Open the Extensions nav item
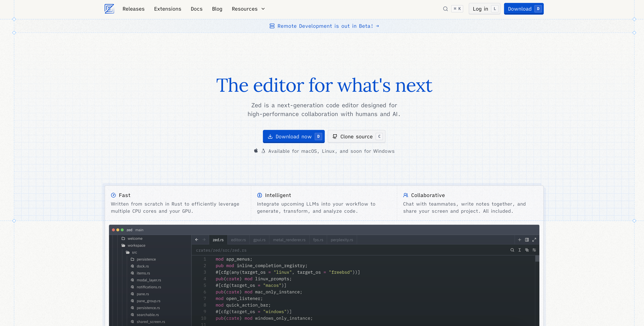This screenshot has height=326, width=644. coord(168,9)
